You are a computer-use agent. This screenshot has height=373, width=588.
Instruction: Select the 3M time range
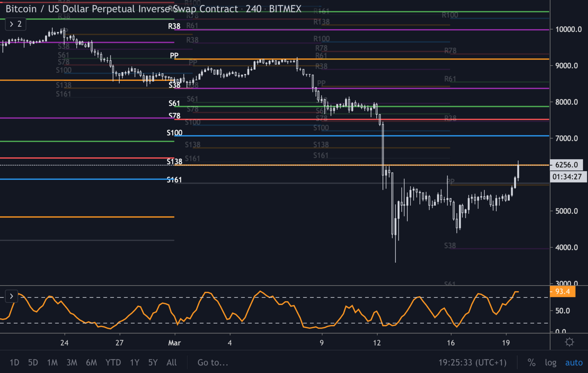72,362
